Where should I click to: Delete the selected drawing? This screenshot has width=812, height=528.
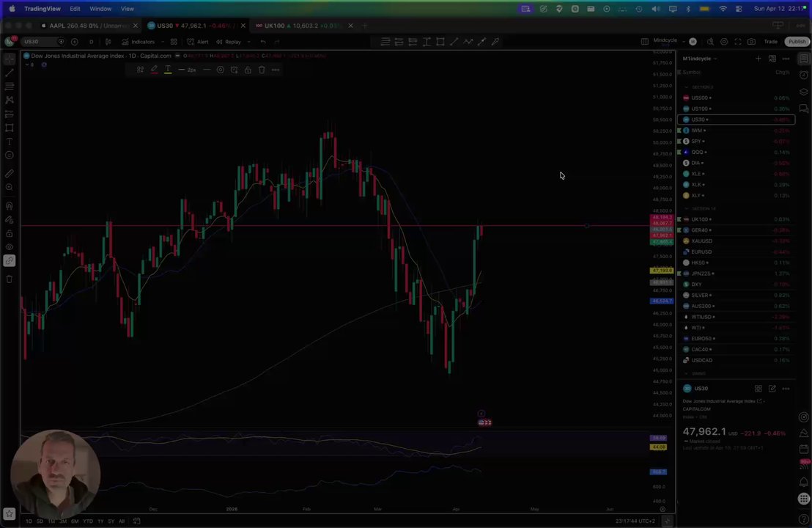pyautogui.click(x=262, y=70)
